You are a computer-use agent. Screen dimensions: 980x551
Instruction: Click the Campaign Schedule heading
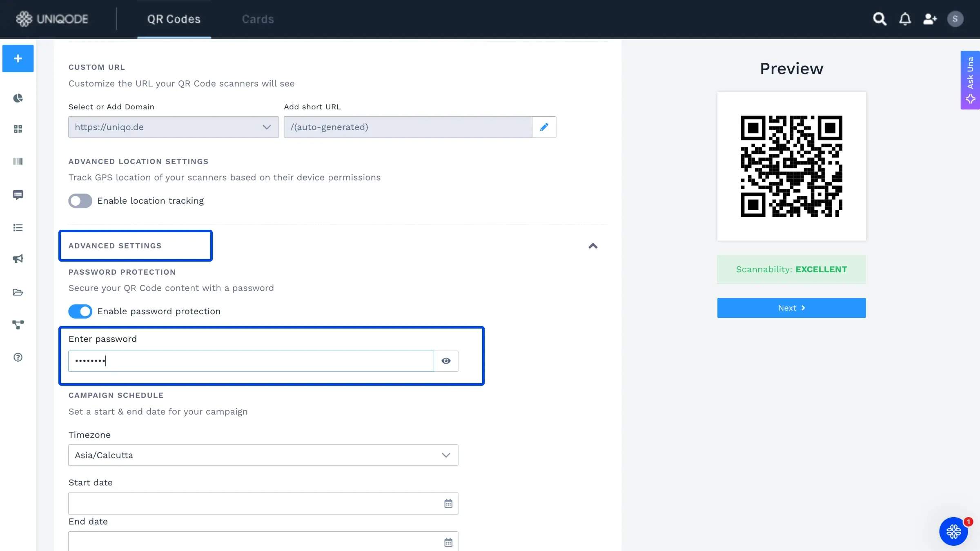pyautogui.click(x=116, y=395)
